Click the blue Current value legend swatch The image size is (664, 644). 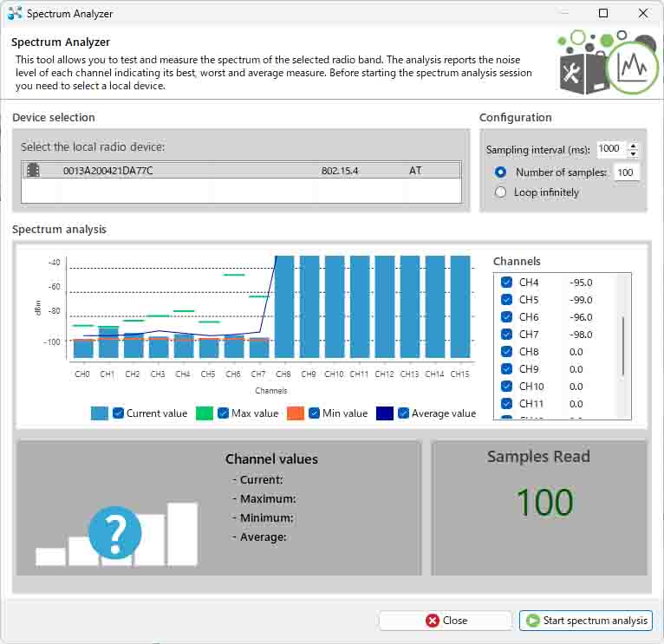[x=100, y=413]
